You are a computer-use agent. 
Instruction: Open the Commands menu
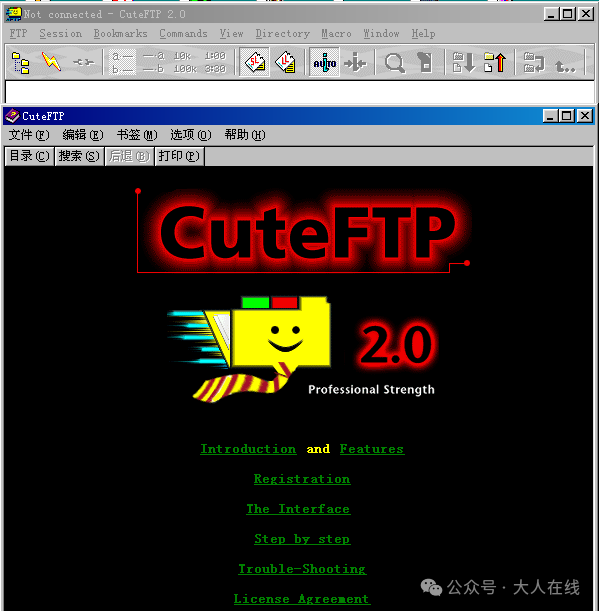[x=183, y=34]
